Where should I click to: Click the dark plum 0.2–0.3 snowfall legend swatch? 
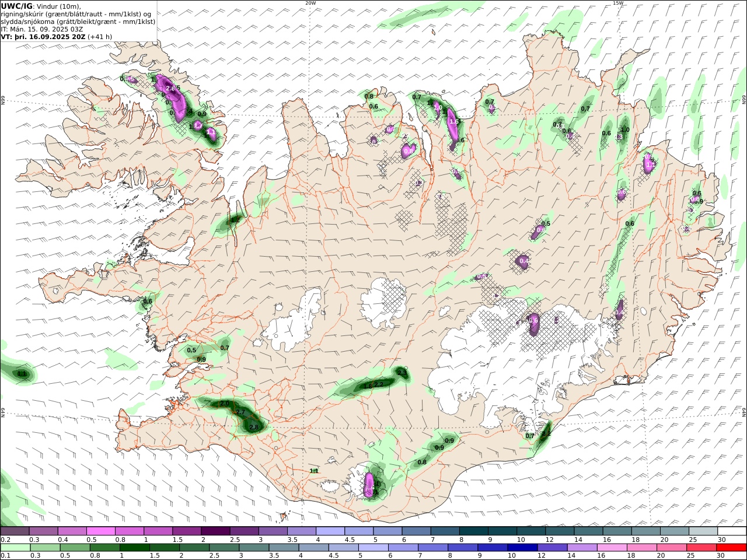point(15,531)
